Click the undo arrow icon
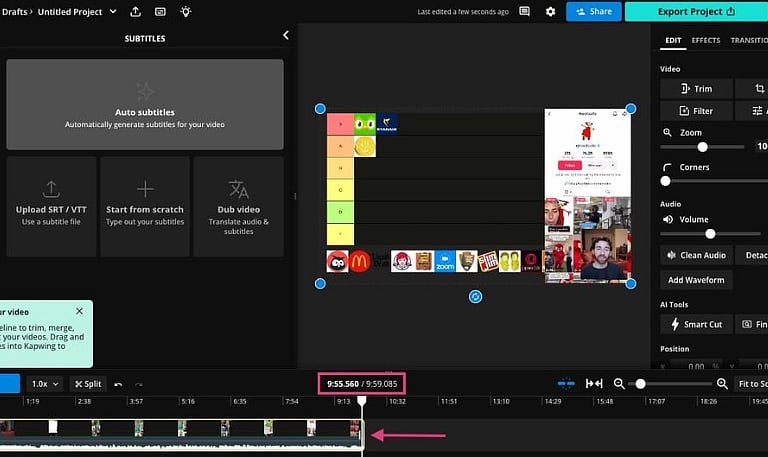The image size is (768, 457). pos(118,385)
